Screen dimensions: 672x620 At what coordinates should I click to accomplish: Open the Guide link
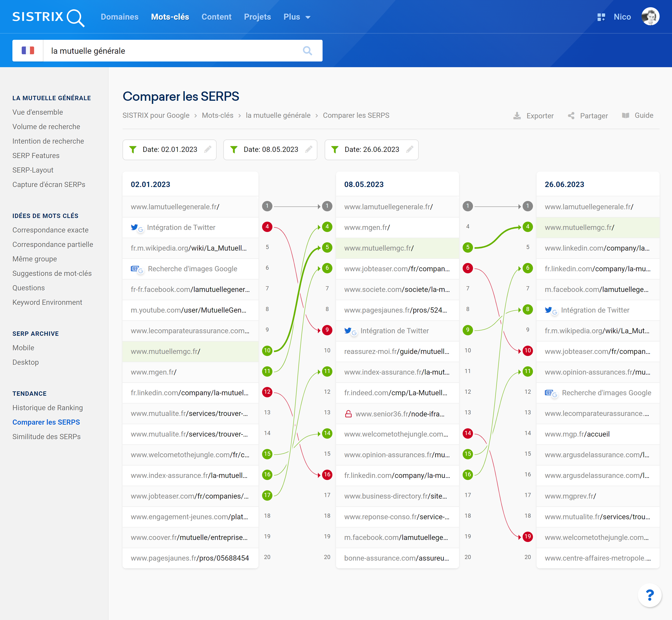click(x=637, y=115)
